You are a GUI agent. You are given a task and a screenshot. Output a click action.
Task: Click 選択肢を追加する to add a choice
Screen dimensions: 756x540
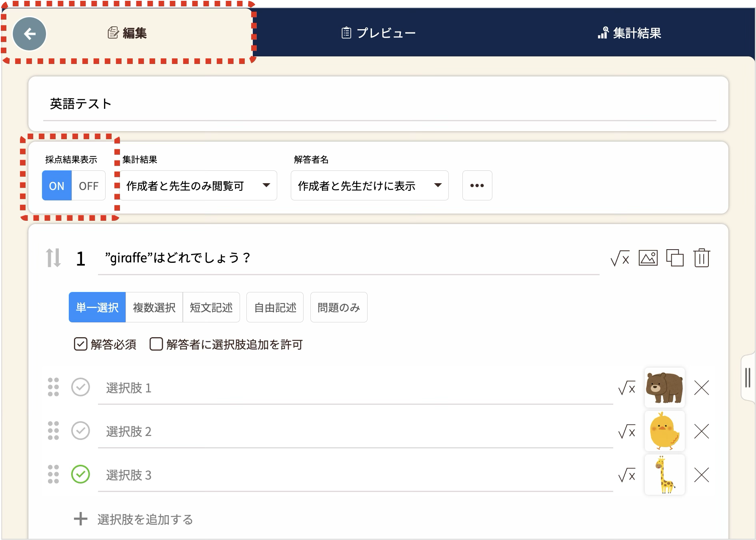tap(134, 519)
